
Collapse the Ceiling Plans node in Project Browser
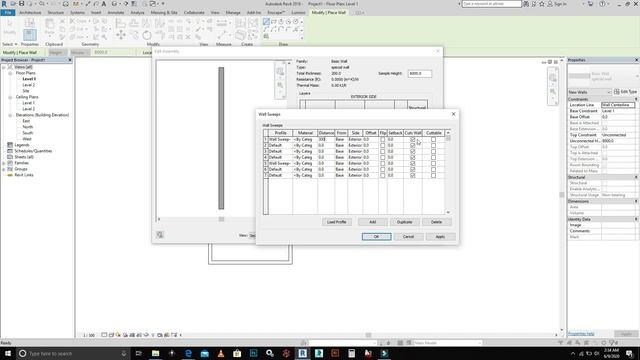pos(10,97)
